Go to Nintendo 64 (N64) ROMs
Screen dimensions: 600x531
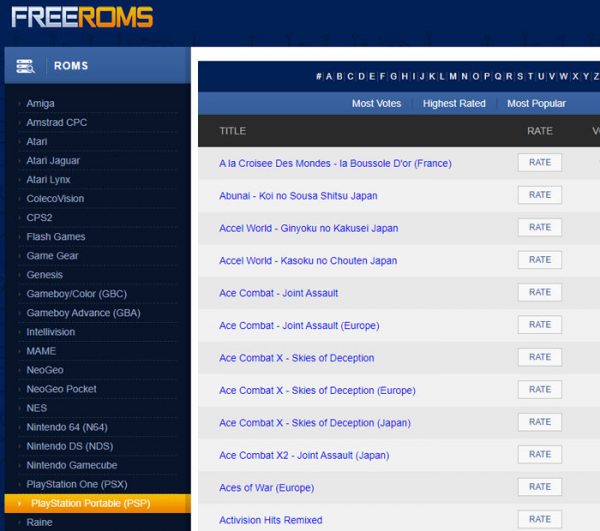[67, 427]
